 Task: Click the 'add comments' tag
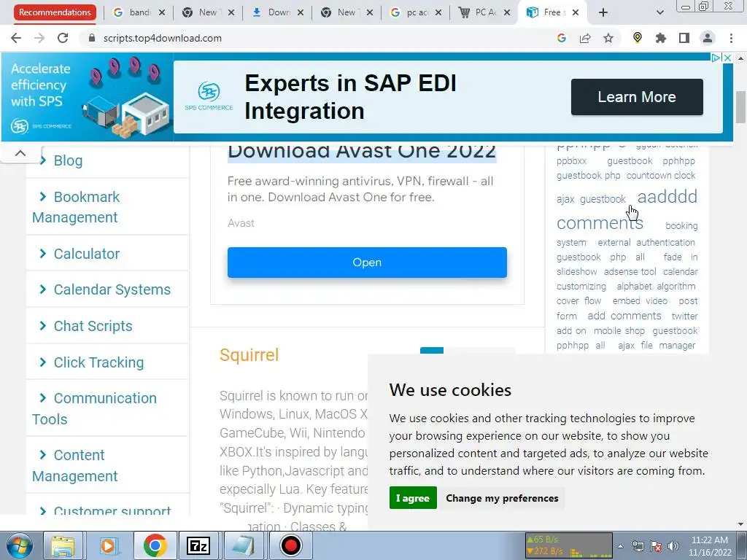click(x=624, y=316)
